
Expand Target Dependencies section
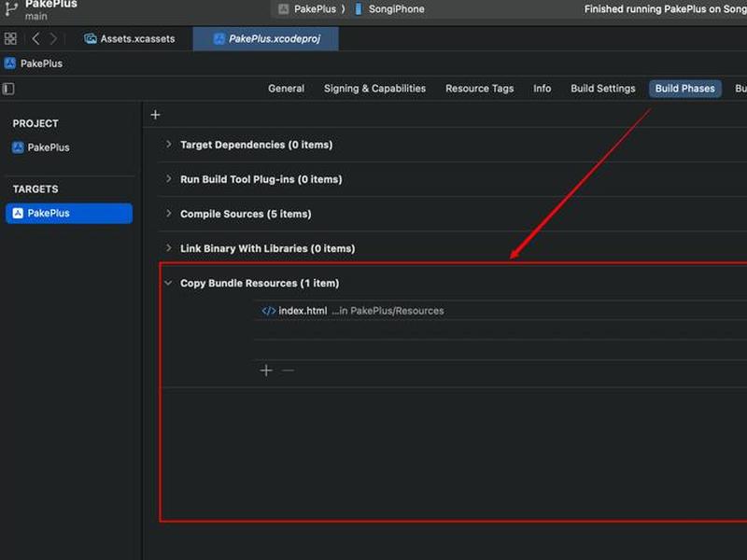[168, 144]
